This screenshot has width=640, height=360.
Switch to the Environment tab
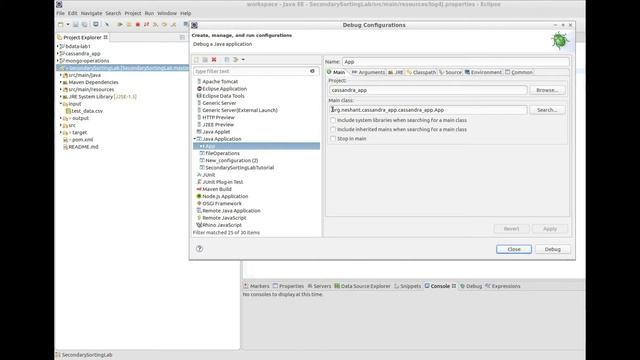(483, 72)
